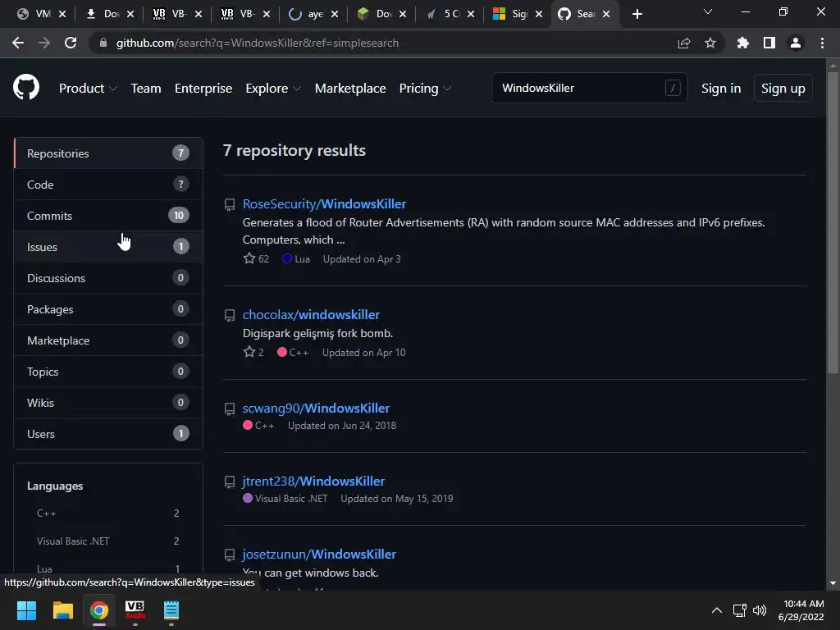The width and height of the screenshot is (840, 630).
Task: Filter results by Visual Basic .NET language
Action: (107, 541)
